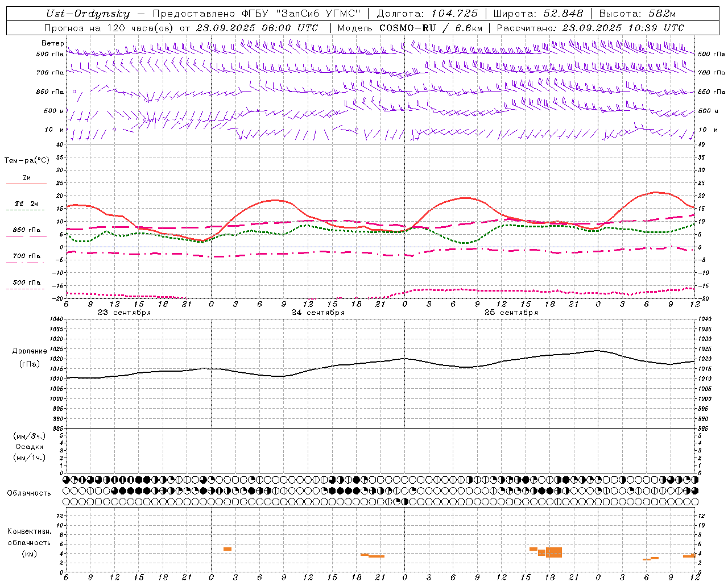Select the text 'Долгота: 104.725'
Image resolution: width=728 pixels, height=582 pixels.
427,14
